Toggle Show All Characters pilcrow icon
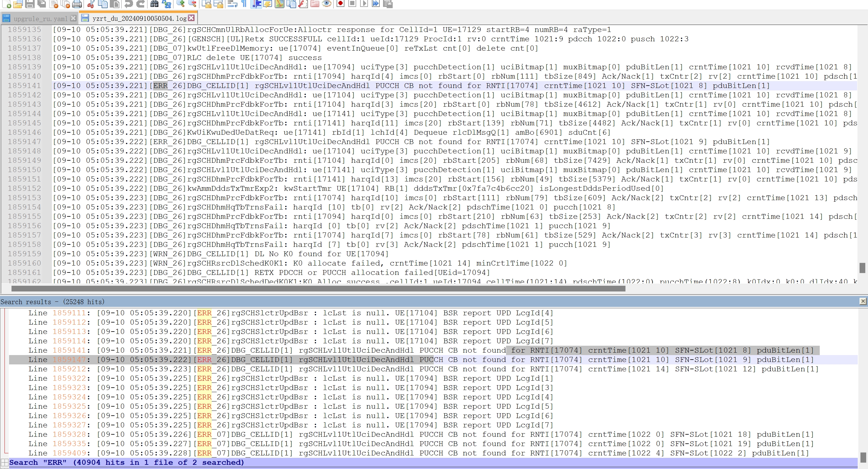 [244, 4]
